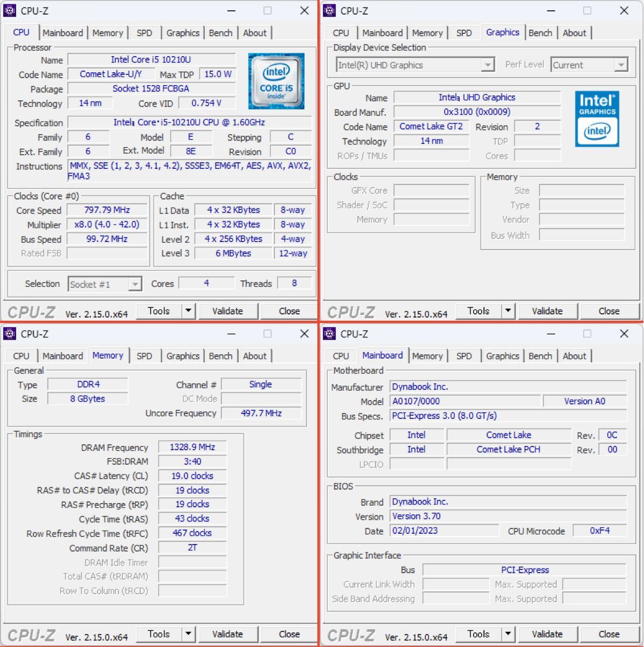Click Validate in the Mainboard-tab window
644x647 pixels.
547,634
